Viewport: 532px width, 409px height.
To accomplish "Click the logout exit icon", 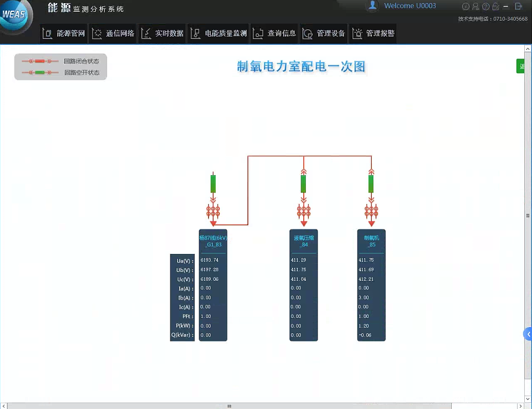I will tap(519, 6).
